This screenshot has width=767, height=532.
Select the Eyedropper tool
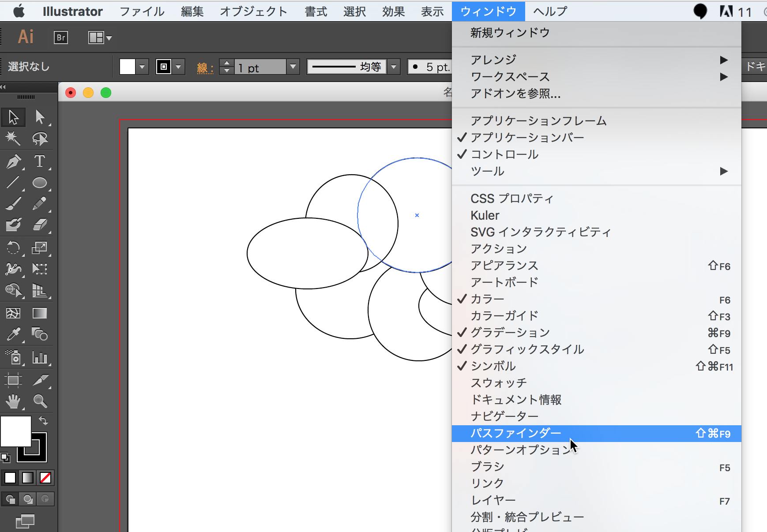tap(13, 334)
